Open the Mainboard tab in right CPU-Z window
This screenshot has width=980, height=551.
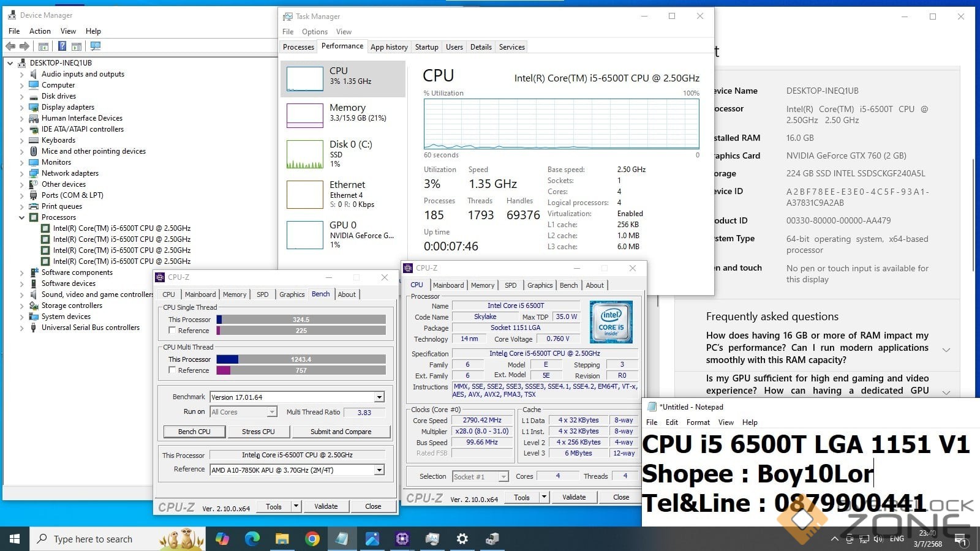pos(448,285)
